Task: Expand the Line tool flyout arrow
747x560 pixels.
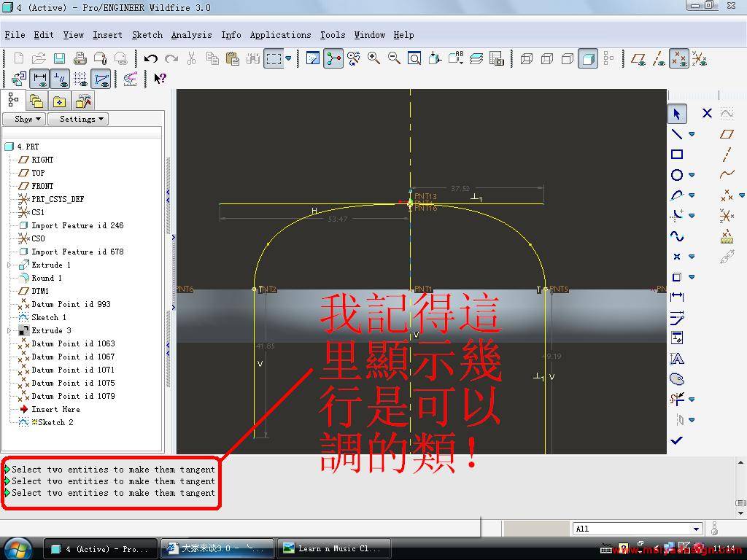Action: 692,134
